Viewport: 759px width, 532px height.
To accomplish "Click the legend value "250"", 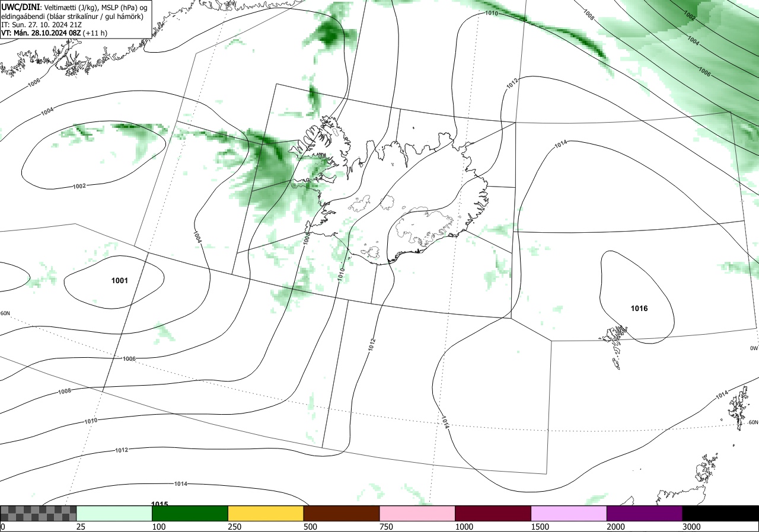I will tap(235, 527).
